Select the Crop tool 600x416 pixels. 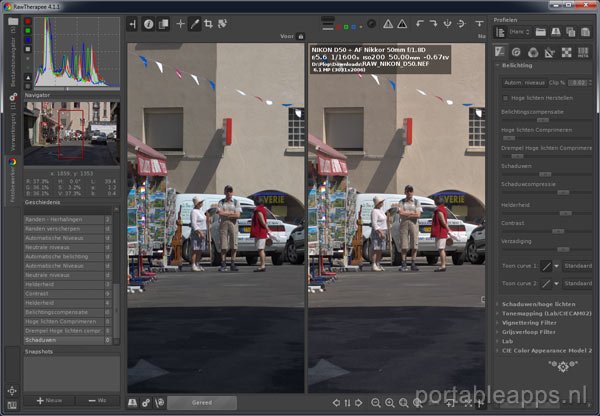pyautogui.click(x=209, y=24)
